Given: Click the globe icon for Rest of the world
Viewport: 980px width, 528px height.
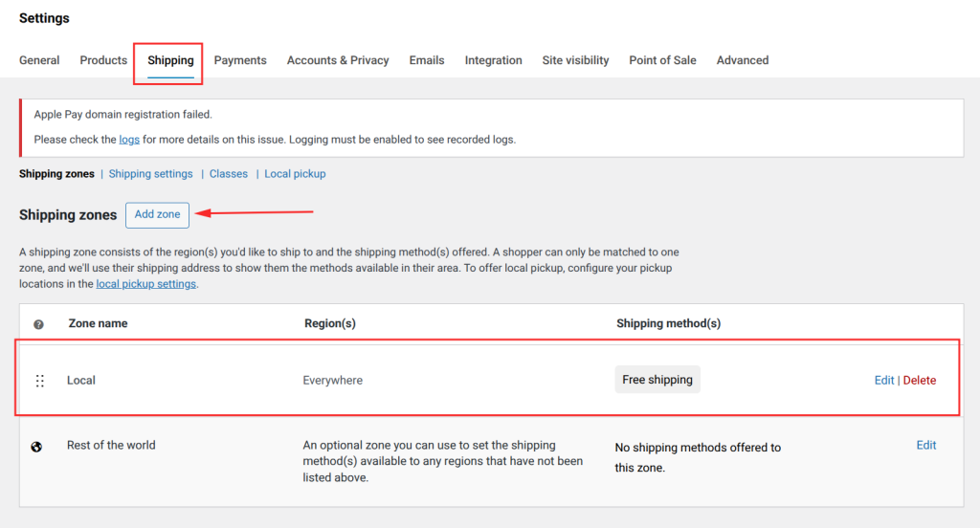Looking at the screenshot, I should (x=37, y=447).
